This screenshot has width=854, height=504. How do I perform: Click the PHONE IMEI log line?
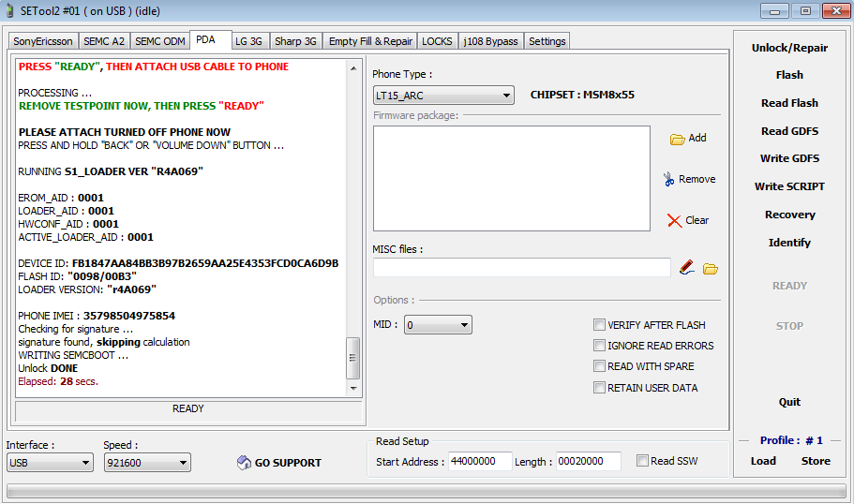coord(97,316)
